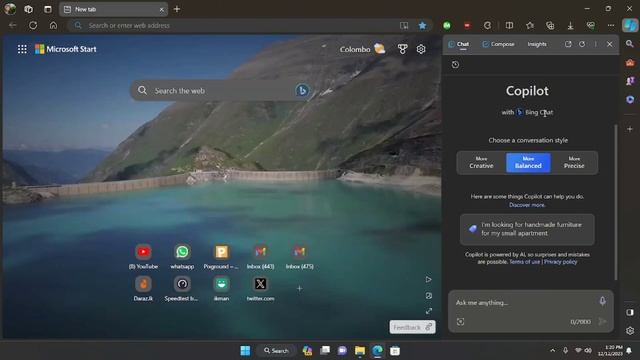The image size is (640, 360).
Task: Open sidebar settings gear
Action: tap(630, 331)
